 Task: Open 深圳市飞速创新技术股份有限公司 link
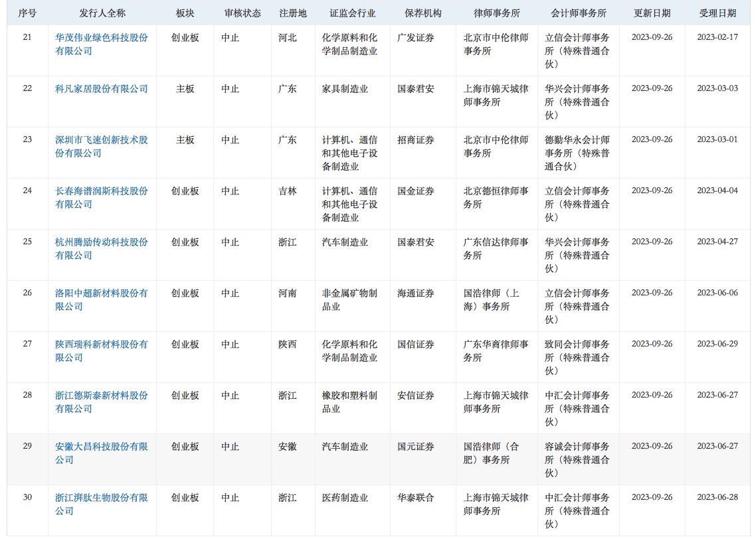point(101,147)
